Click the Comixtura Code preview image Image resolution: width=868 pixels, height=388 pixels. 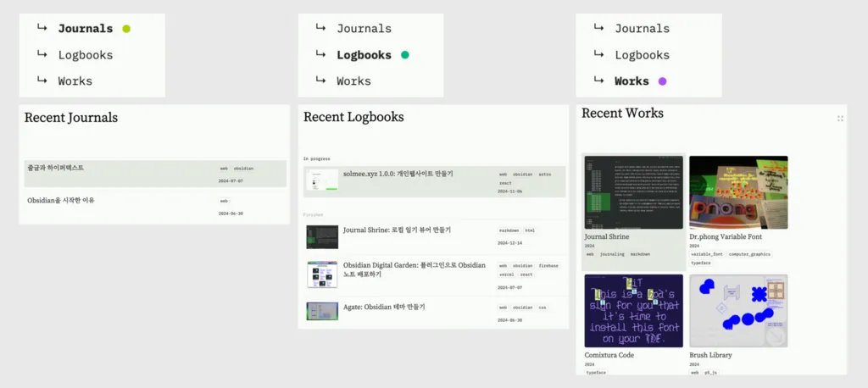coord(633,310)
